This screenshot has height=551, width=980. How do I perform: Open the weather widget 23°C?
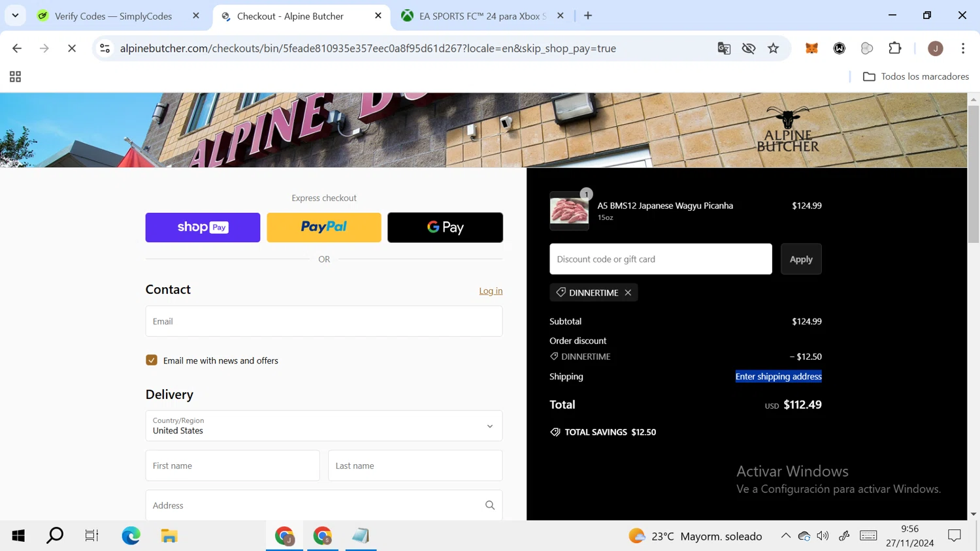[695, 536]
